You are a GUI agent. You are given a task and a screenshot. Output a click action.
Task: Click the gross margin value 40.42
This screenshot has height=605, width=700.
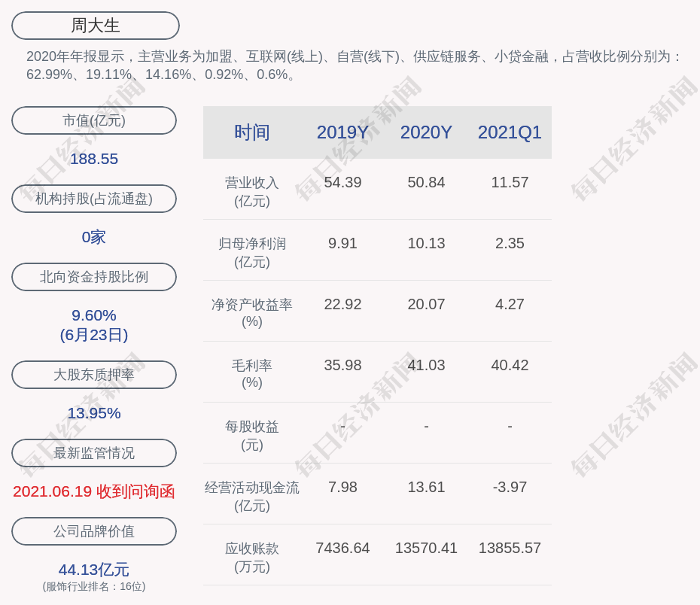[x=510, y=366]
